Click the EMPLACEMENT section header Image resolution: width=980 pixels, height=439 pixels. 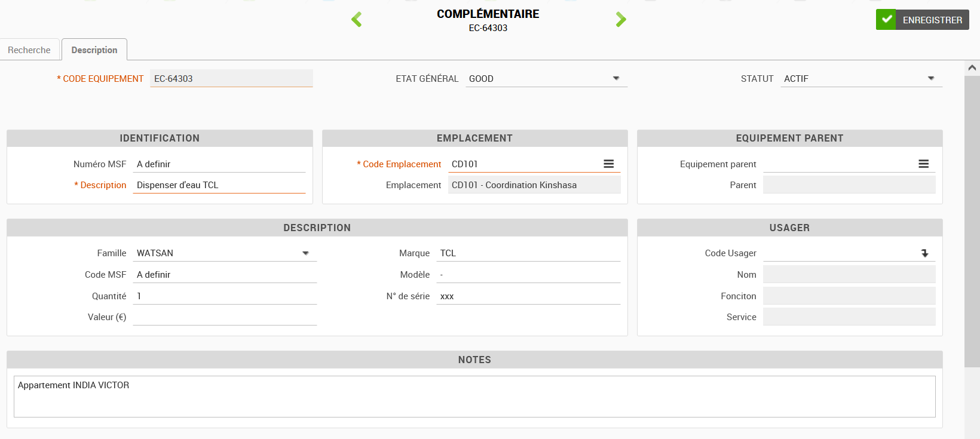474,139
